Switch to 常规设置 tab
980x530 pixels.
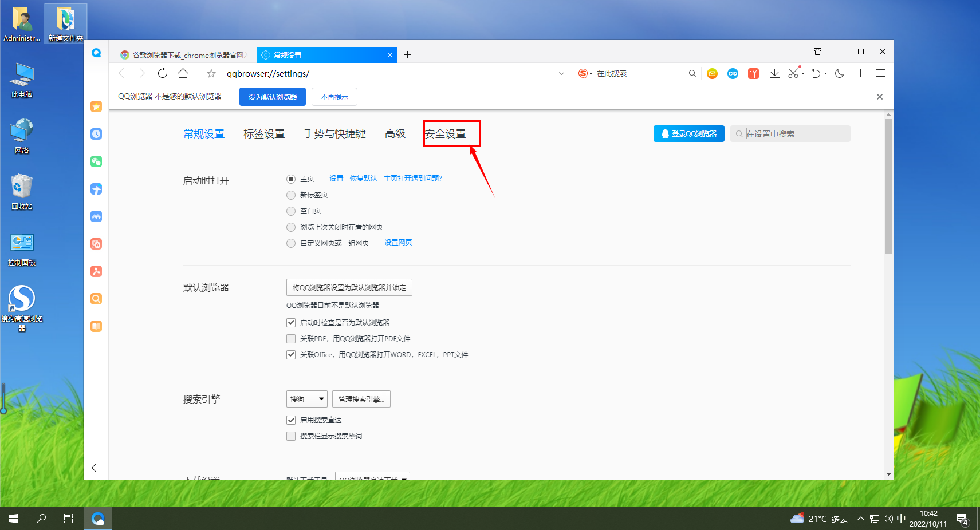(x=204, y=134)
